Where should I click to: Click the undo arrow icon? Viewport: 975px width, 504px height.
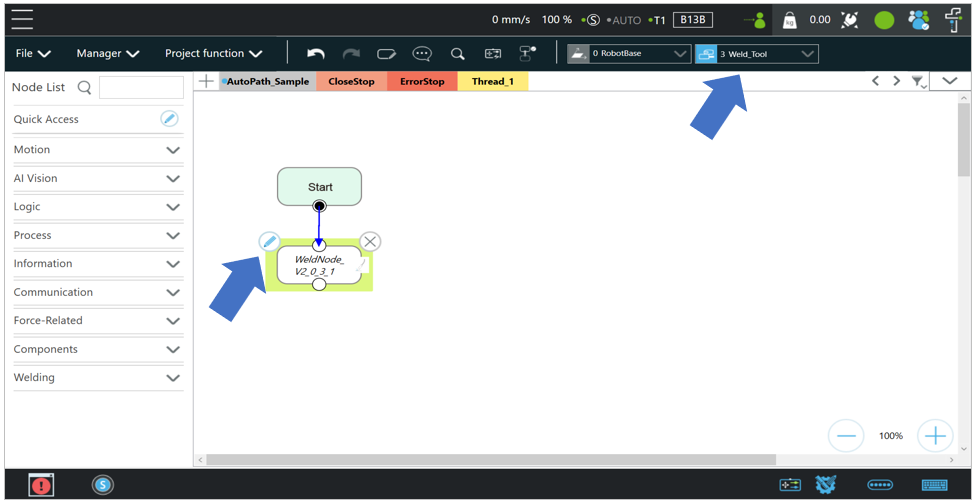316,54
